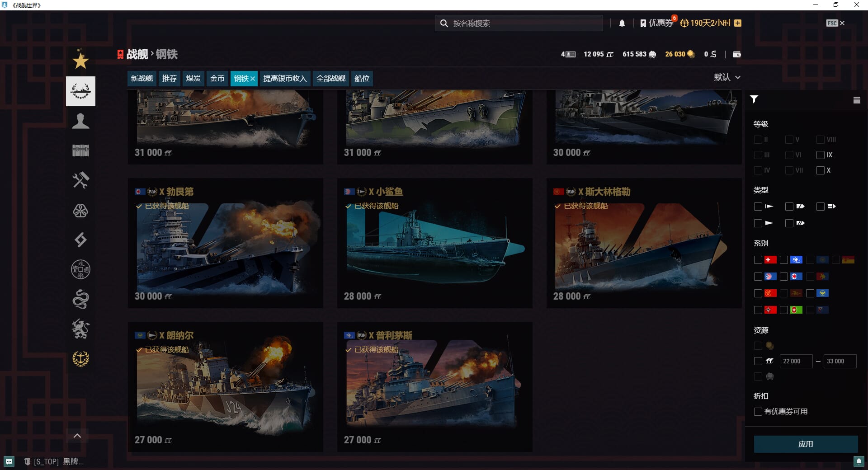Collapse the list with the up chevron
This screenshot has width=868, height=470.
pos(77,436)
